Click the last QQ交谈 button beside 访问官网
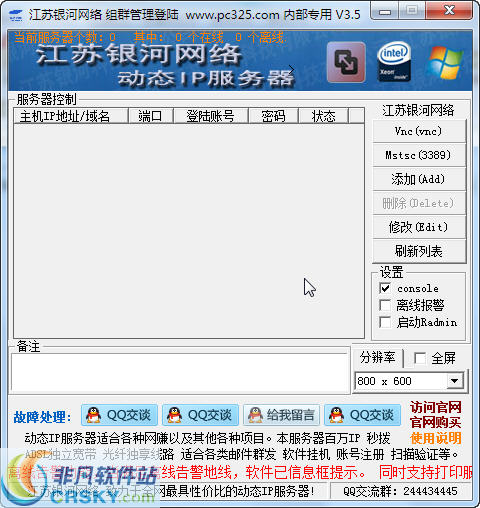Viewport: 480px width, 508px height. tap(363, 415)
